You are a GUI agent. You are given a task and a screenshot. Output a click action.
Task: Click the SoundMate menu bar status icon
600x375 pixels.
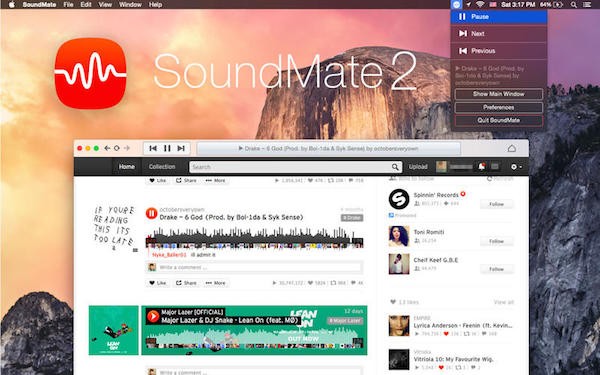[x=457, y=5]
